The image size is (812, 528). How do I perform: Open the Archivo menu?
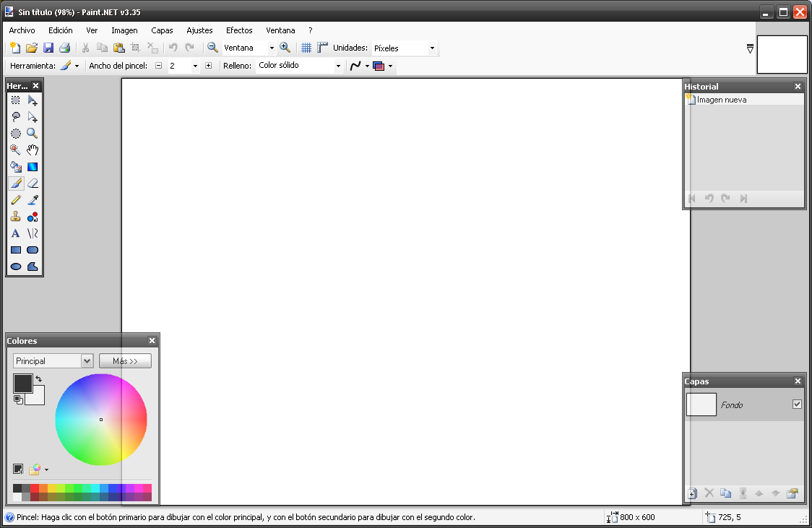[22, 30]
